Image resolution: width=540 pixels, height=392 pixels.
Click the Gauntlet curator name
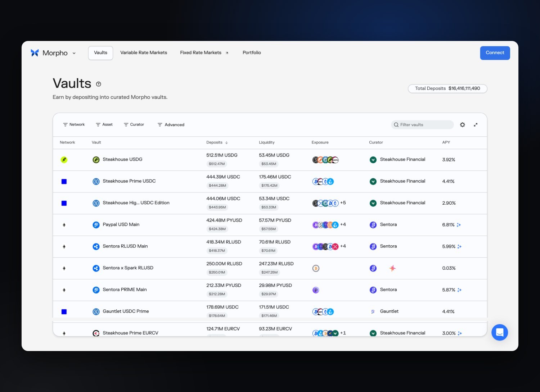[389, 311]
